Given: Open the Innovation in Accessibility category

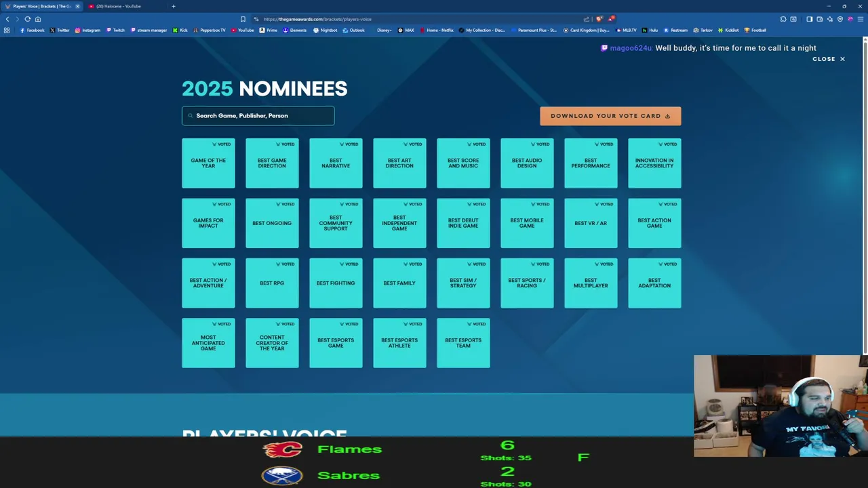Looking at the screenshot, I should coord(654,163).
